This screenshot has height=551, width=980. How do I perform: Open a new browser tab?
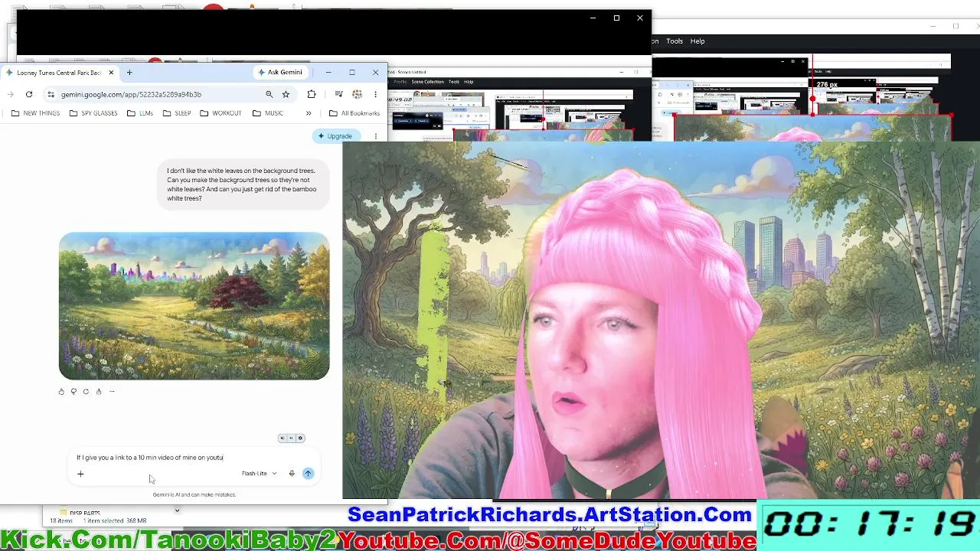[x=129, y=73]
